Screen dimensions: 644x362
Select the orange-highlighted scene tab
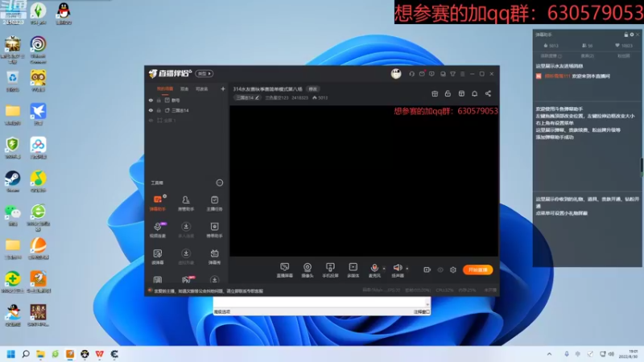(165, 88)
